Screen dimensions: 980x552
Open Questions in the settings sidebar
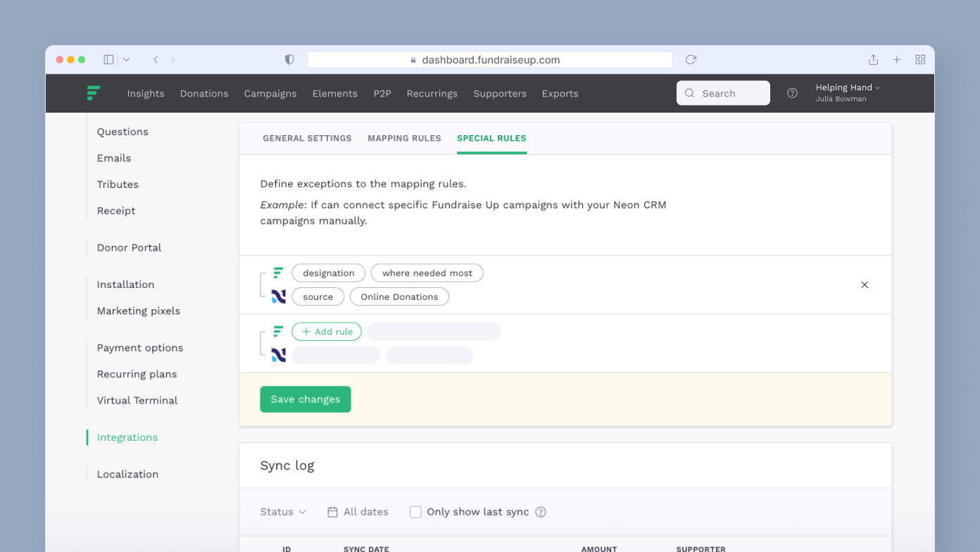click(122, 132)
